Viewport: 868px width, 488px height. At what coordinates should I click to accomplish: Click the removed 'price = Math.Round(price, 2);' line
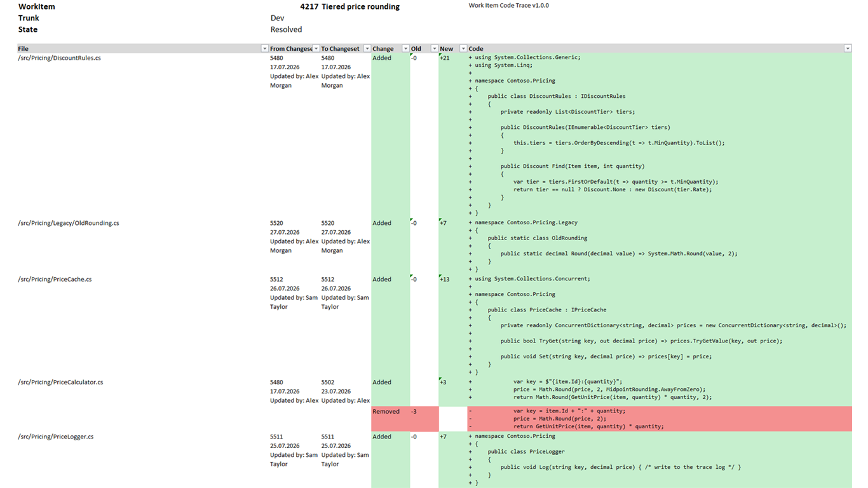[x=560, y=419]
